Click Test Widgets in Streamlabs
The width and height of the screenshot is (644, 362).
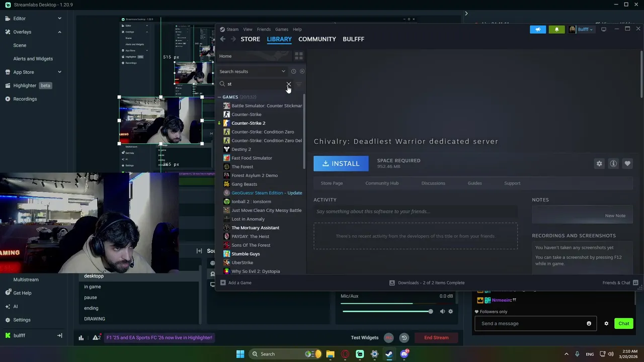pyautogui.click(x=364, y=338)
